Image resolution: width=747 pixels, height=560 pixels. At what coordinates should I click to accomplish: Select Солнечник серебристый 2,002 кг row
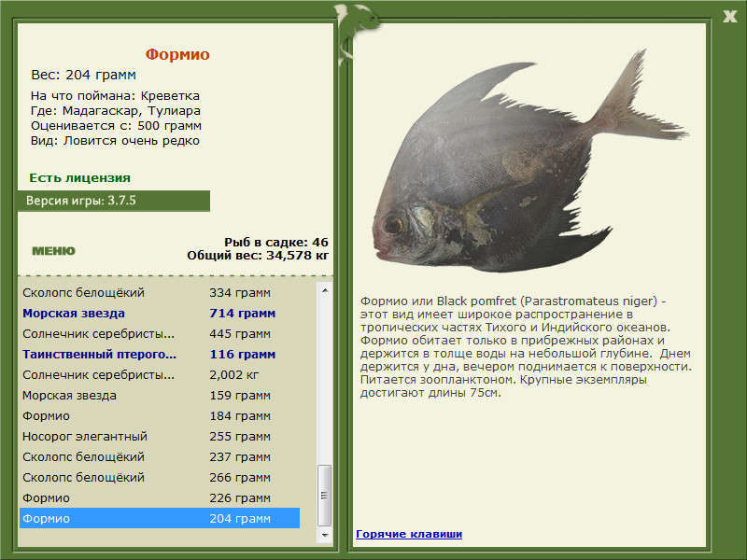(160, 375)
